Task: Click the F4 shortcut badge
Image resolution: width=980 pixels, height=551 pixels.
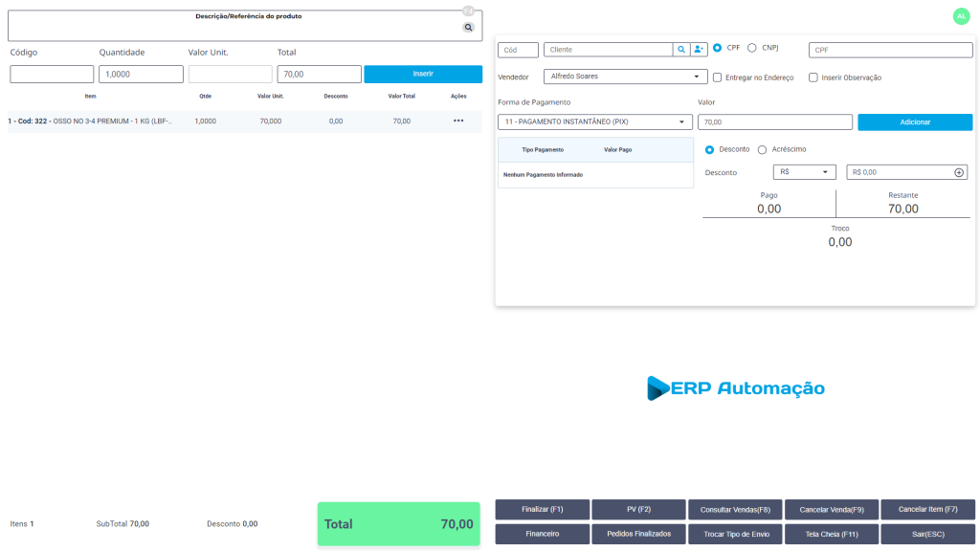Action: 468,11
